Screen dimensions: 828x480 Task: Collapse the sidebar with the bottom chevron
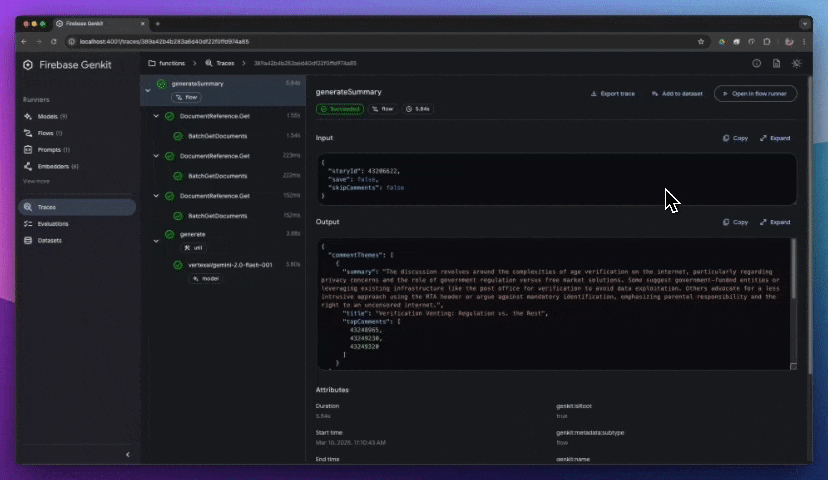[x=127, y=455]
